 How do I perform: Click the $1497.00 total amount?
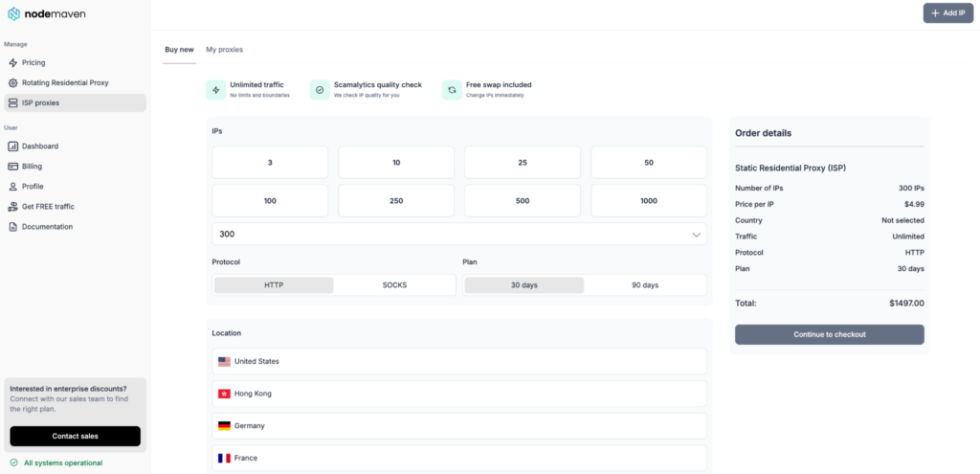906,304
